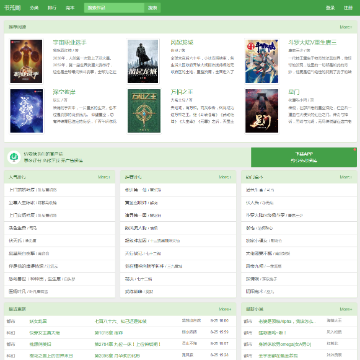Viewport: 360px width, 360px height.
Task: Focus the search box in the green header
Action: click(x=114, y=8)
